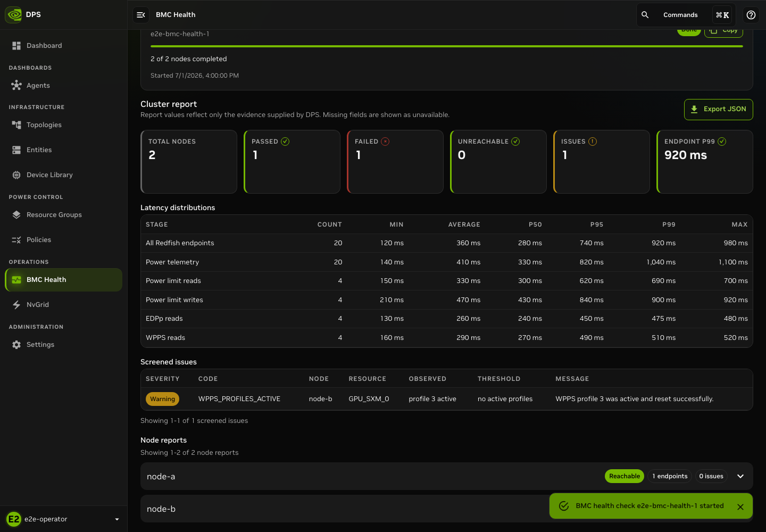Go to Agents dashboards
This screenshot has width=766, height=532.
(x=63, y=85)
